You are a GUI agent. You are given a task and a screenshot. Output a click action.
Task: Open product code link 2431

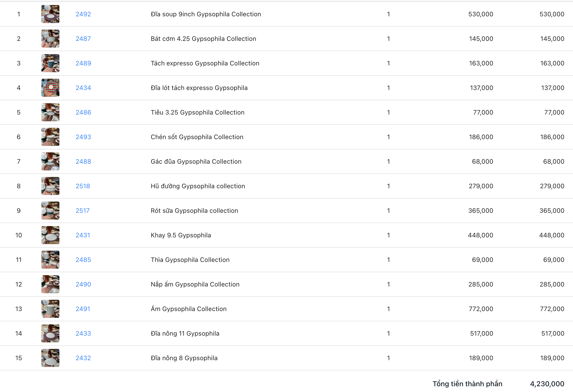[83, 235]
